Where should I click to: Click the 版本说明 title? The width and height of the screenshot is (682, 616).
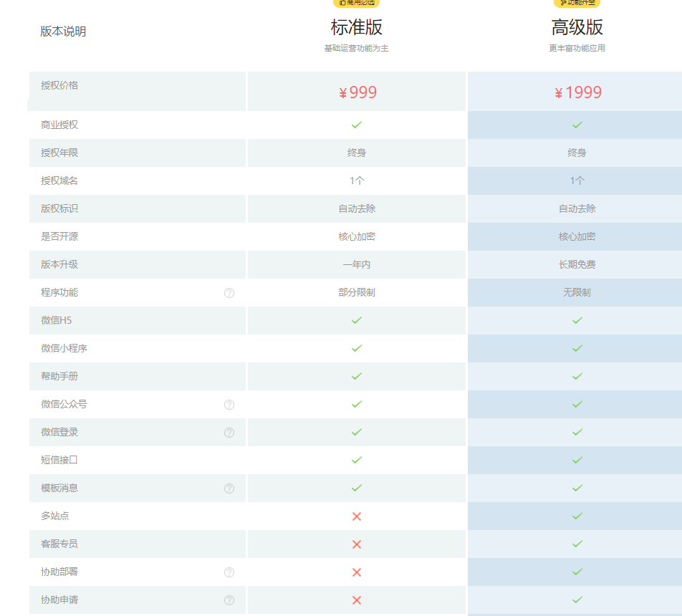63,32
